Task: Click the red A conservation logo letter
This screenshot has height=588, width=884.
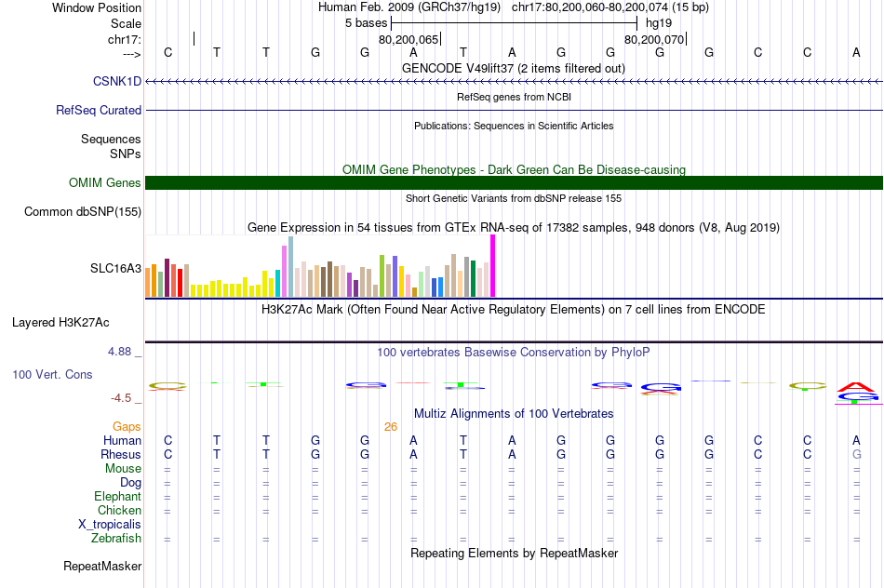Action: (x=856, y=387)
